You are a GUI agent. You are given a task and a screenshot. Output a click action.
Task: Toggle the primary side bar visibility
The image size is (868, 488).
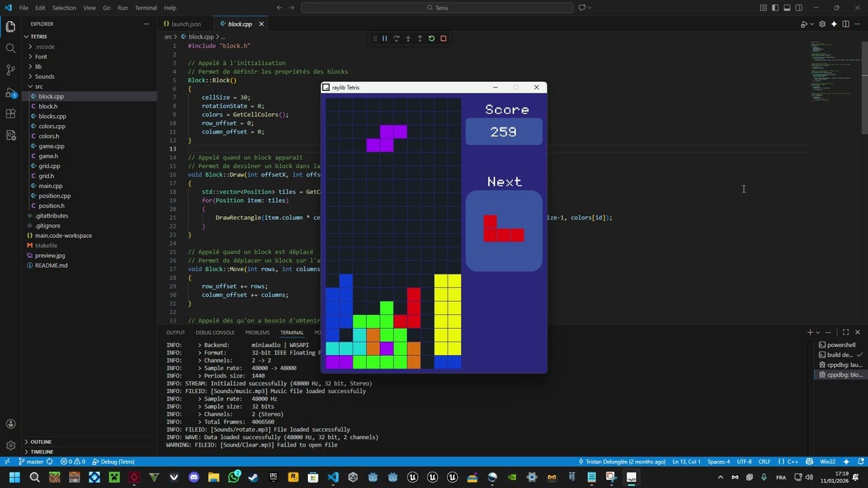[775, 8]
